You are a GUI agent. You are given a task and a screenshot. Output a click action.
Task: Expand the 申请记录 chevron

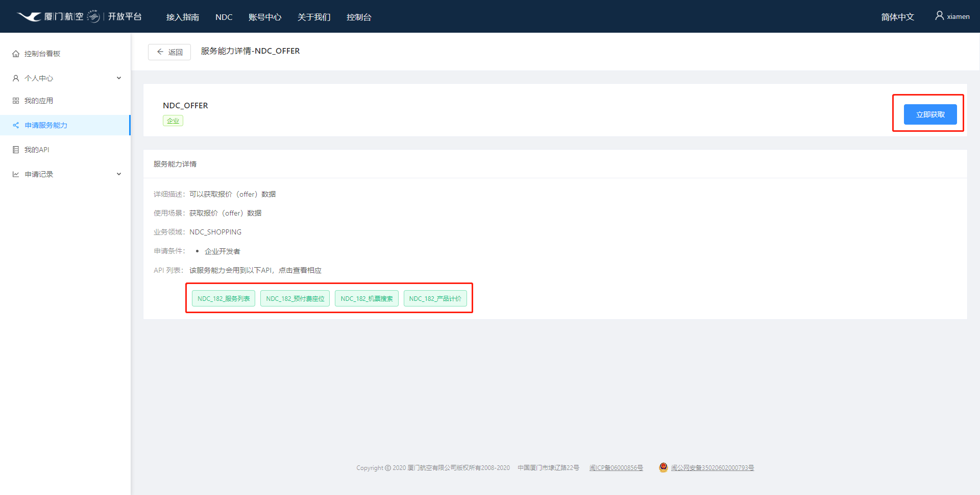119,174
